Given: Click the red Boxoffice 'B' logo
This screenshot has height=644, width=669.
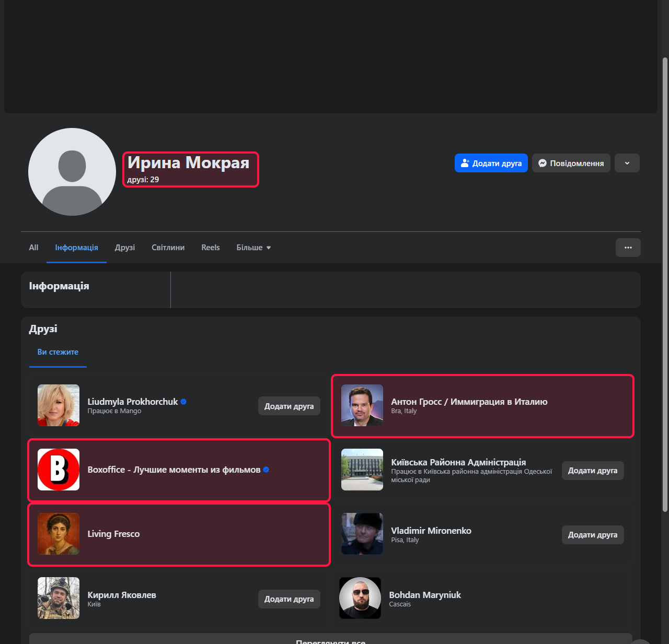Looking at the screenshot, I should tap(59, 470).
